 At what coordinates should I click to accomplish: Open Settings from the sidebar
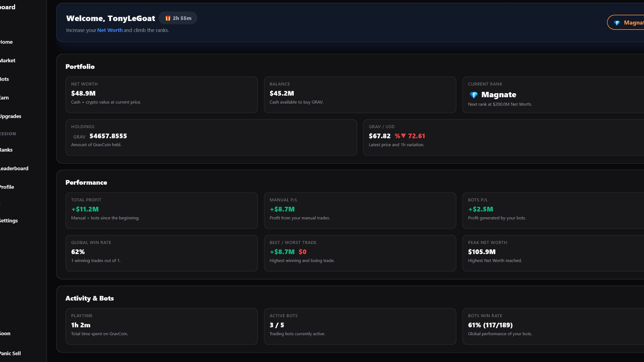coord(9,221)
